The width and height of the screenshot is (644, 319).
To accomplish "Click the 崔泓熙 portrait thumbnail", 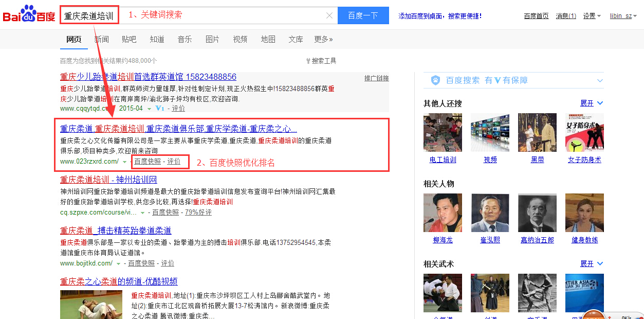I will tap(490, 212).
